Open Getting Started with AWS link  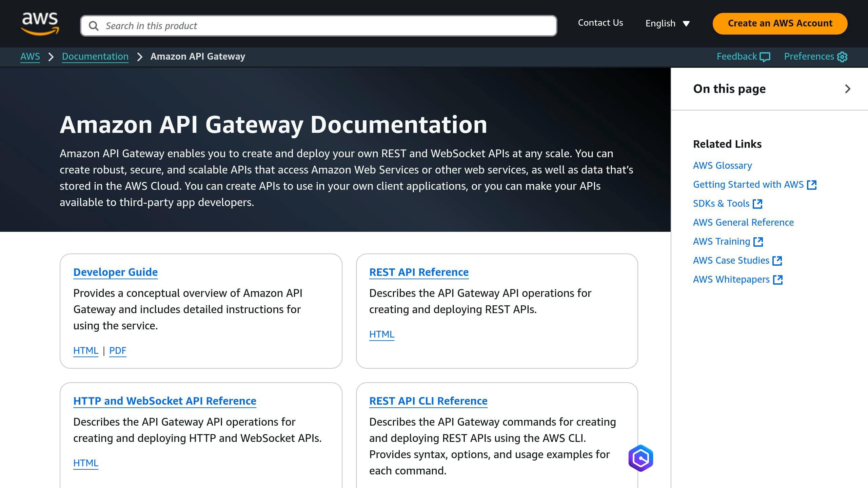point(748,184)
